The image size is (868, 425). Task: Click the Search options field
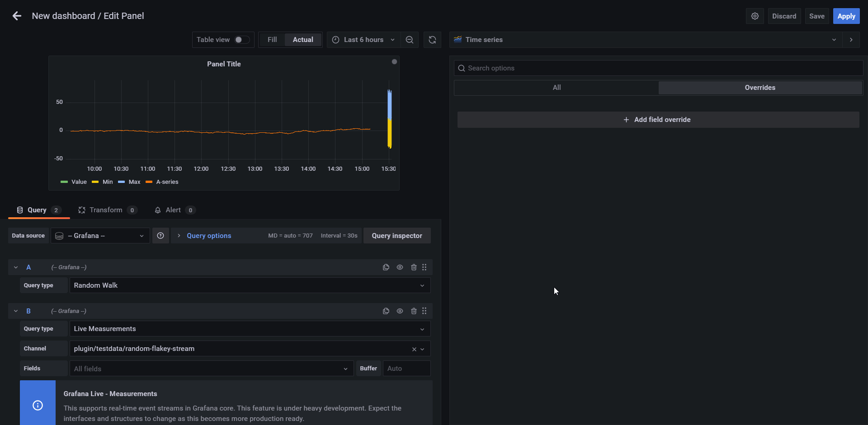pyautogui.click(x=542, y=68)
